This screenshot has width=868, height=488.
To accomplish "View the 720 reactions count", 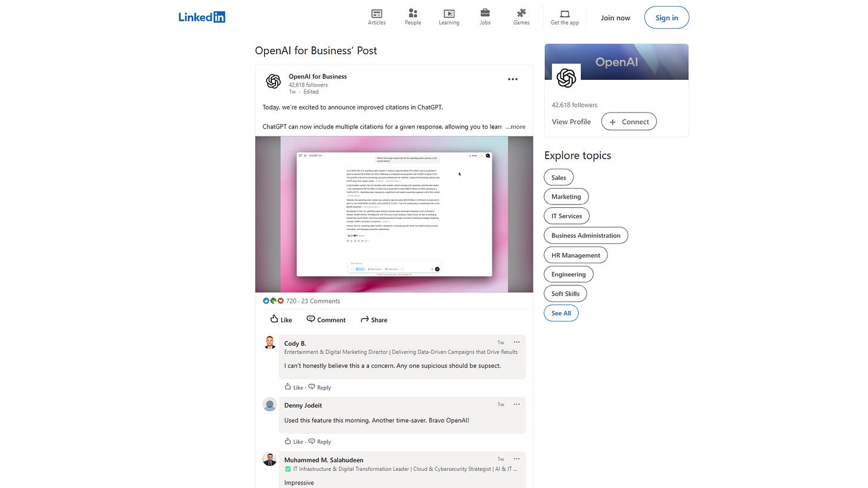I will tap(291, 301).
